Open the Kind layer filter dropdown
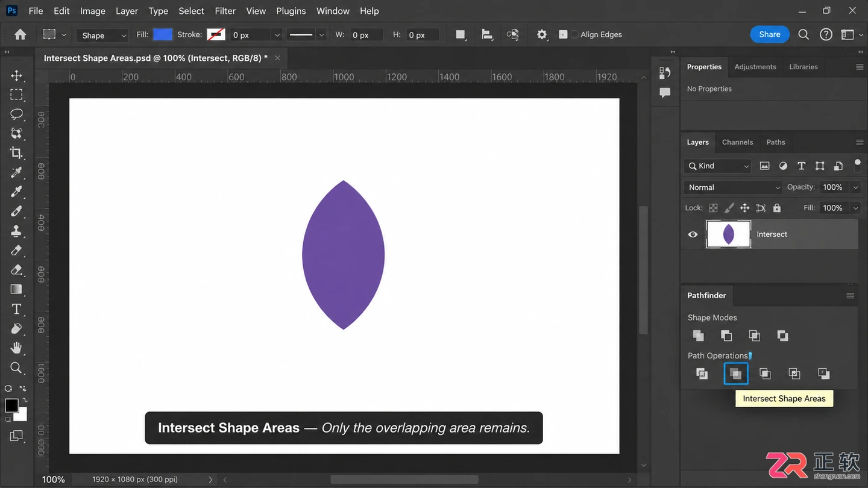 (x=718, y=166)
